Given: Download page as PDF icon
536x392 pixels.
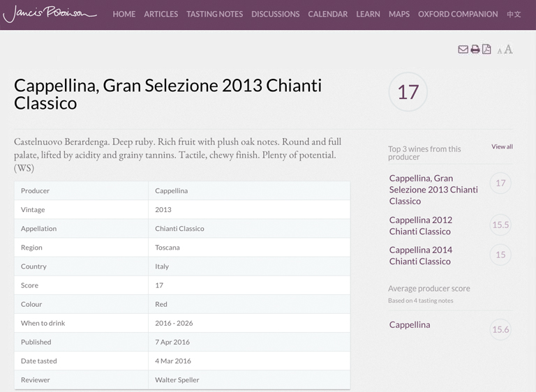Looking at the screenshot, I should [486, 50].
